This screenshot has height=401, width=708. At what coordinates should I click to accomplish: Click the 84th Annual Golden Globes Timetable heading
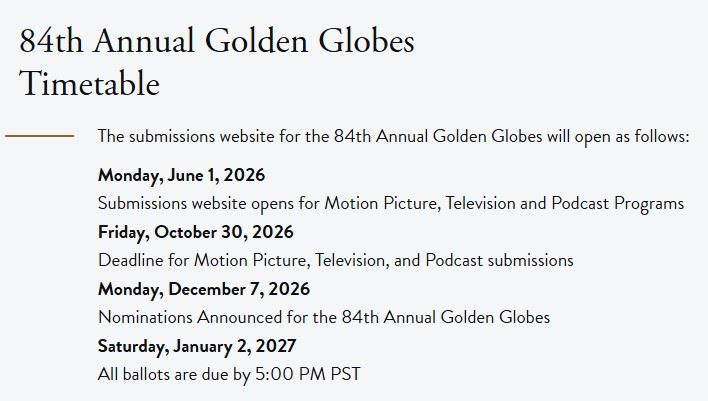tap(217, 62)
